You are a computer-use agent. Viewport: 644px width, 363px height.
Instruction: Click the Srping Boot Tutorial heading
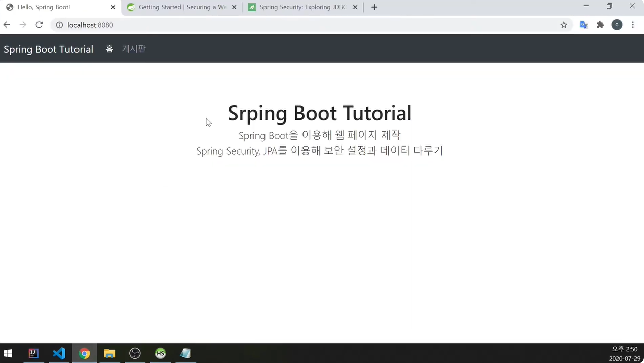click(x=319, y=113)
